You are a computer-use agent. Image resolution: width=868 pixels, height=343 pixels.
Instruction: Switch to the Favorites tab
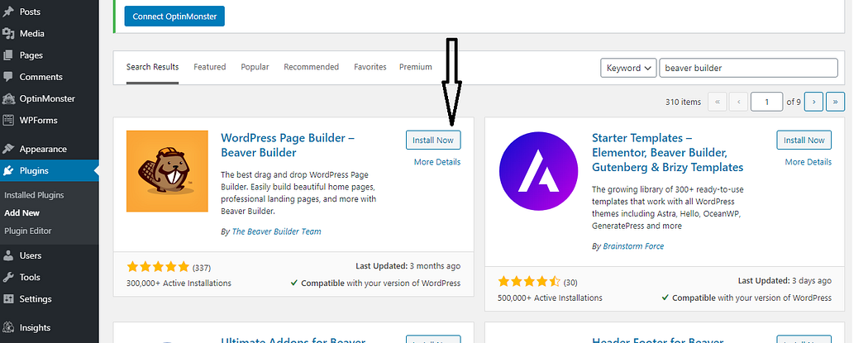click(370, 67)
